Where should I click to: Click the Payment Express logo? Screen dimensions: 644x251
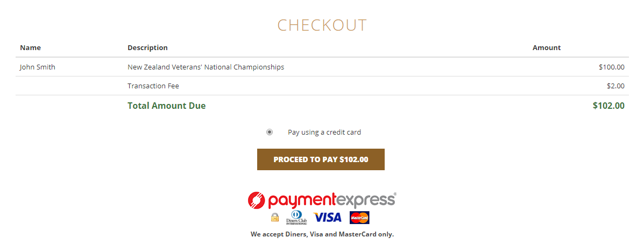322,200
